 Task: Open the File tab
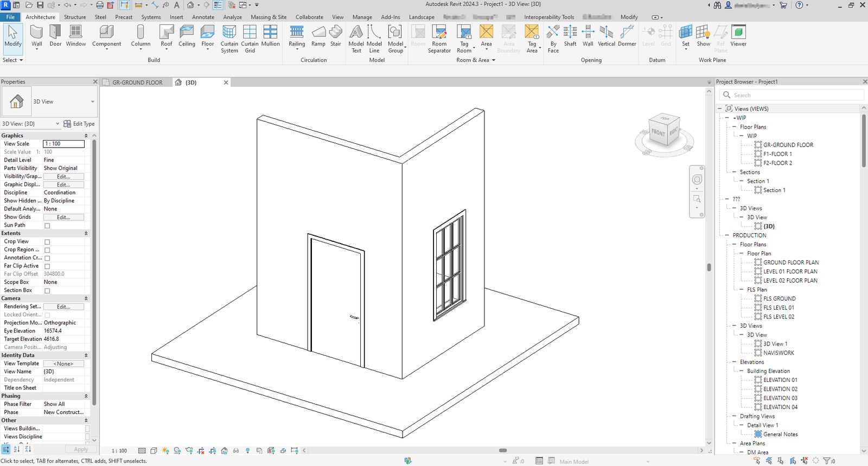(x=10, y=17)
